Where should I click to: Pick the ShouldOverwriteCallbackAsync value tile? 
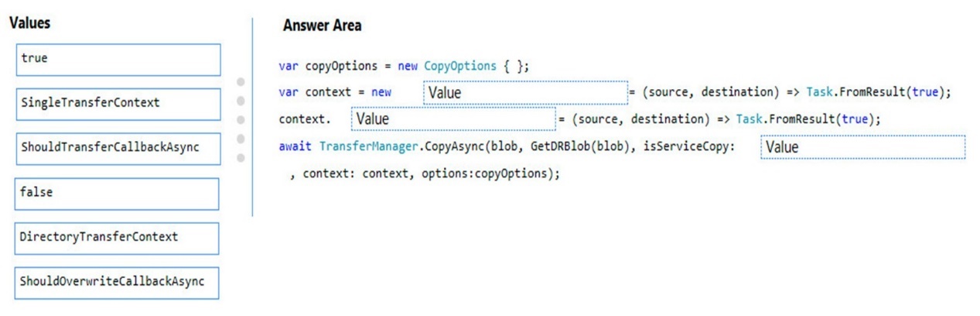[118, 283]
